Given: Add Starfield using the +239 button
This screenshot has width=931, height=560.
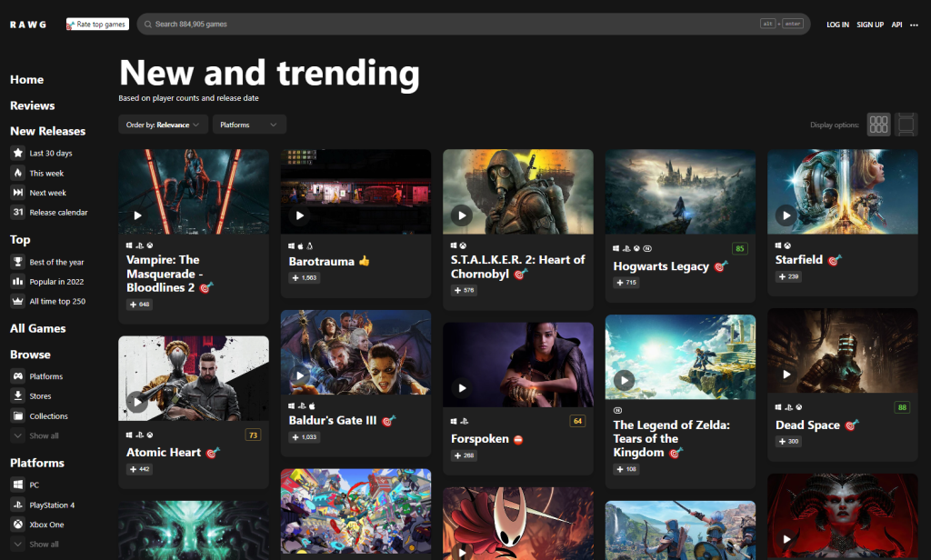Looking at the screenshot, I should tap(788, 276).
